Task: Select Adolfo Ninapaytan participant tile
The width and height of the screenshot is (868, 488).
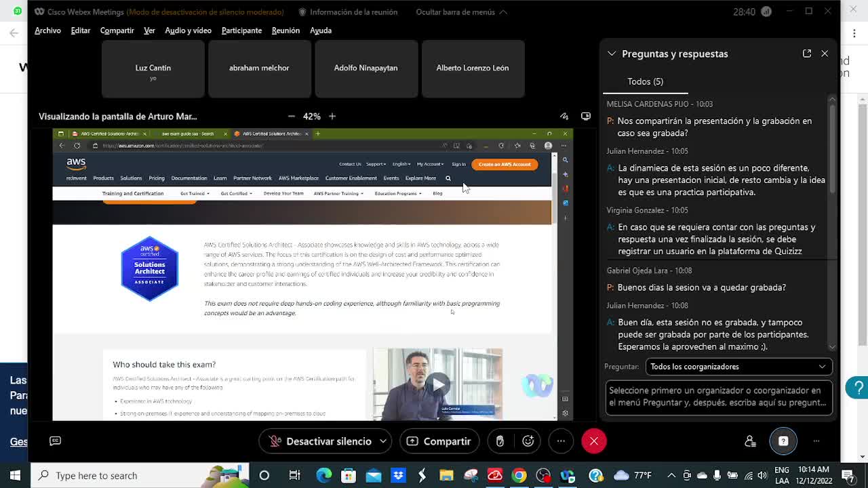Action: [x=366, y=68]
